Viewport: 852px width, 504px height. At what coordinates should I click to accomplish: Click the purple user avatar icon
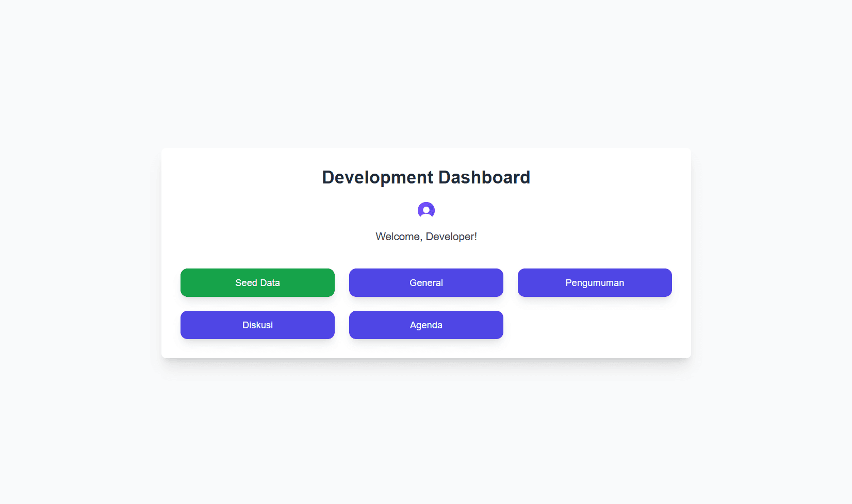tap(426, 210)
